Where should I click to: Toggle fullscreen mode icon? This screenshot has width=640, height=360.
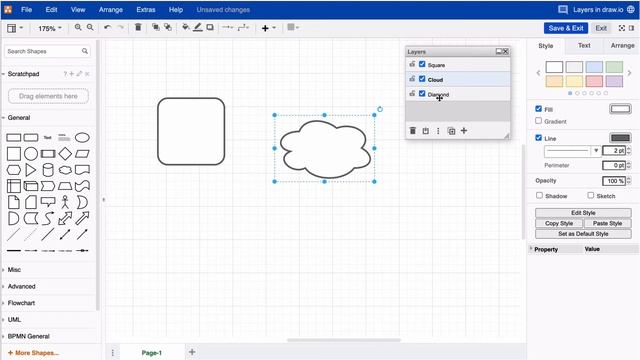(622, 28)
